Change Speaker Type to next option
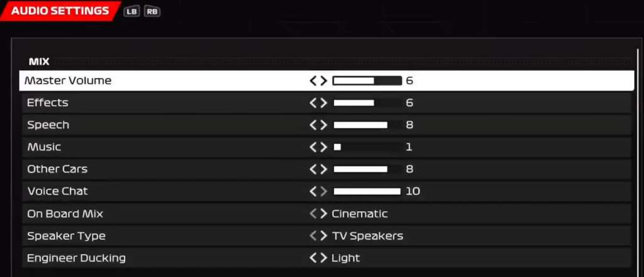Screen dimensions: 644x277 coord(324,236)
